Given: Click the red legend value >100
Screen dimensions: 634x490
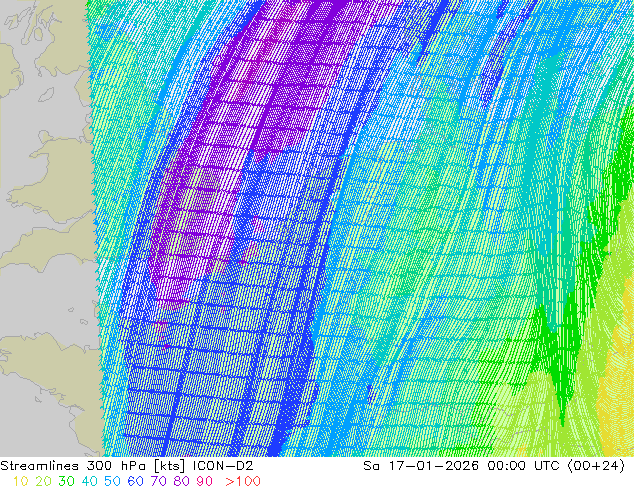Looking at the screenshot, I should click(243, 481).
